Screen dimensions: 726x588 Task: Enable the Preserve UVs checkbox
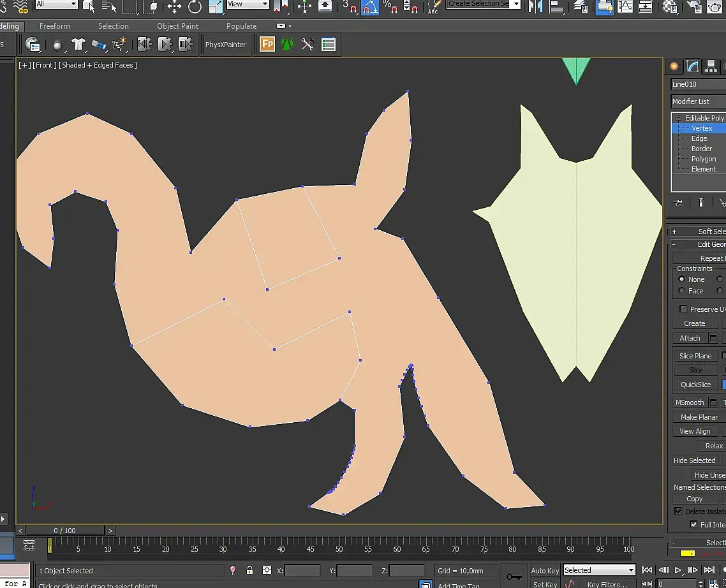683,309
